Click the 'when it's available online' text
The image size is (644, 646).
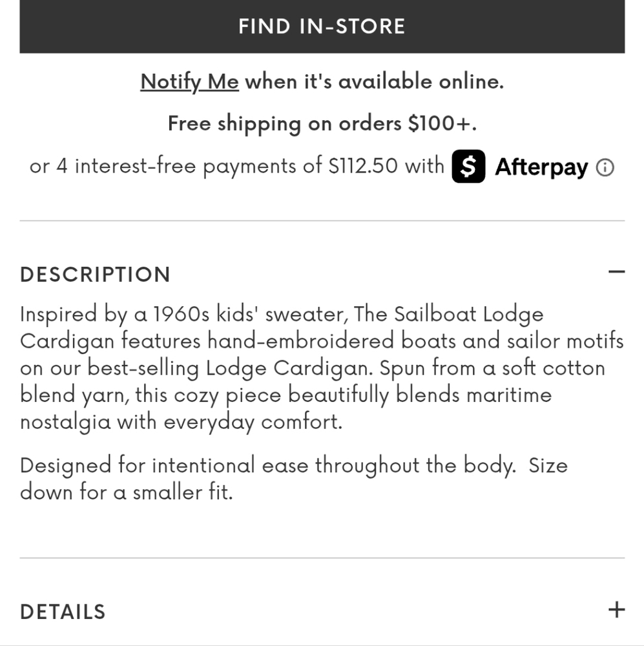point(375,81)
